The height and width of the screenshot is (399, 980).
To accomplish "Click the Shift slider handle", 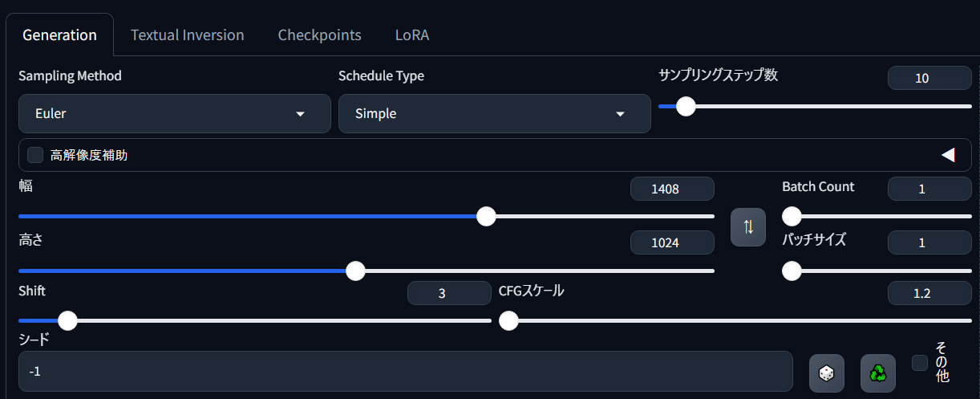I will 68,321.
